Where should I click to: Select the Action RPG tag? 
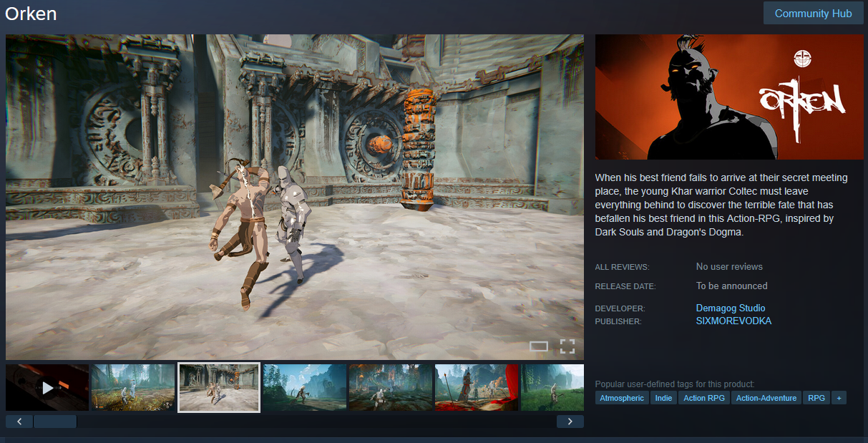point(704,398)
